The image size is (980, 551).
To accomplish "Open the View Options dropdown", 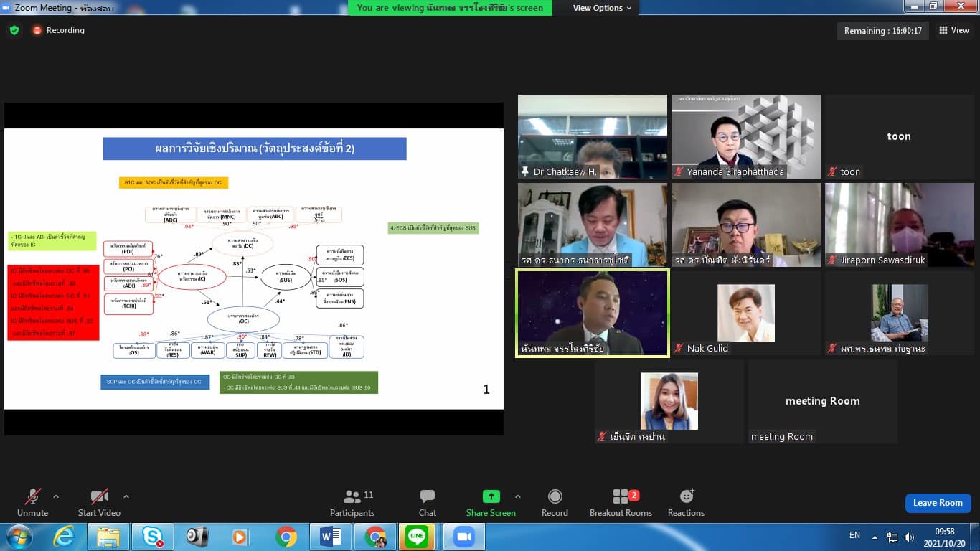I will [x=602, y=8].
